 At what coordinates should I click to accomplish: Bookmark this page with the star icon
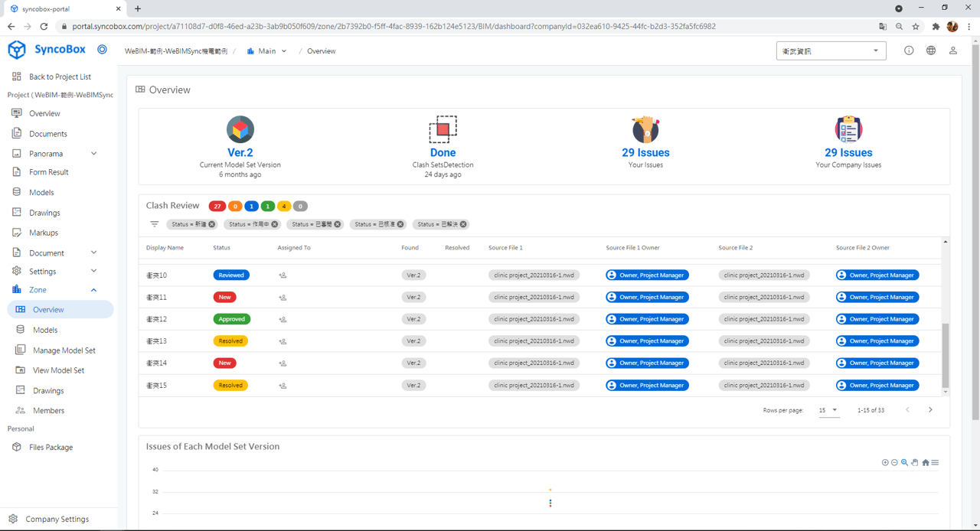point(916,26)
